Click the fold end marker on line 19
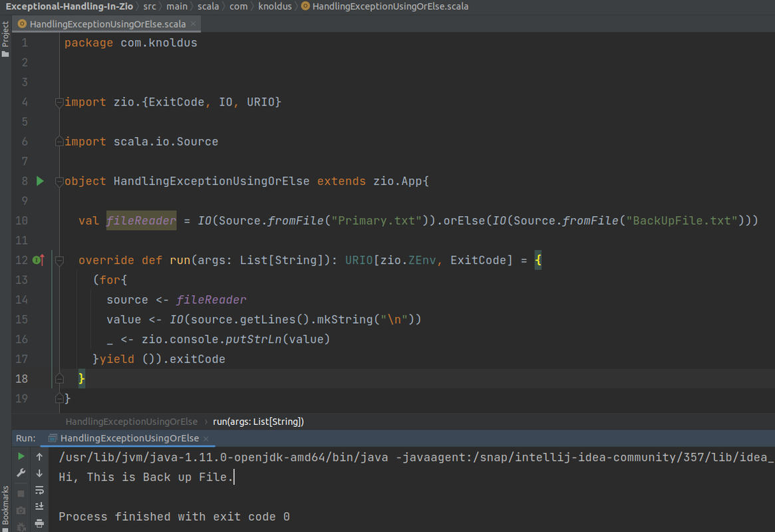The image size is (775, 532). click(x=59, y=398)
